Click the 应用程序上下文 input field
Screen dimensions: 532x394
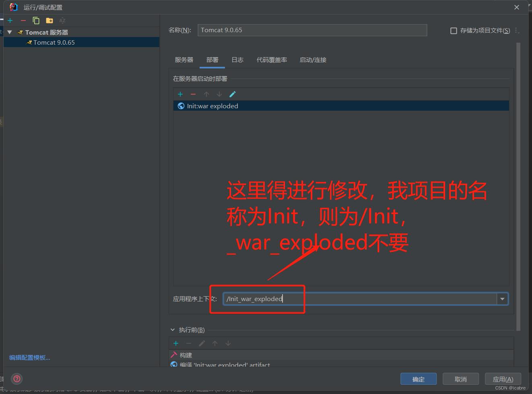(360, 299)
